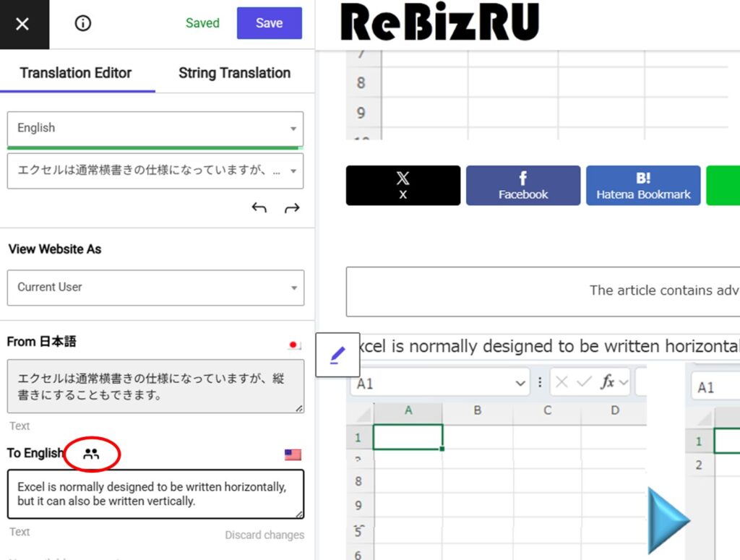The image size is (740, 560).
Task: Click the Discard changes link
Action: (264, 535)
